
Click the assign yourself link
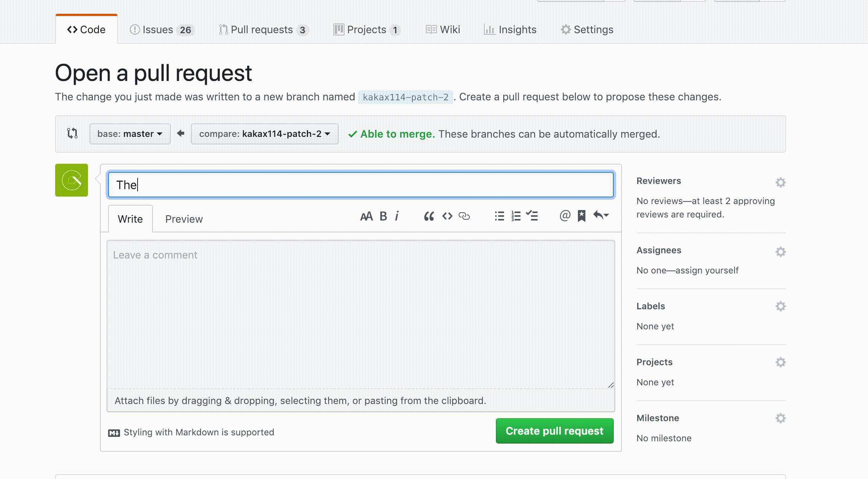pyautogui.click(x=707, y=270)
